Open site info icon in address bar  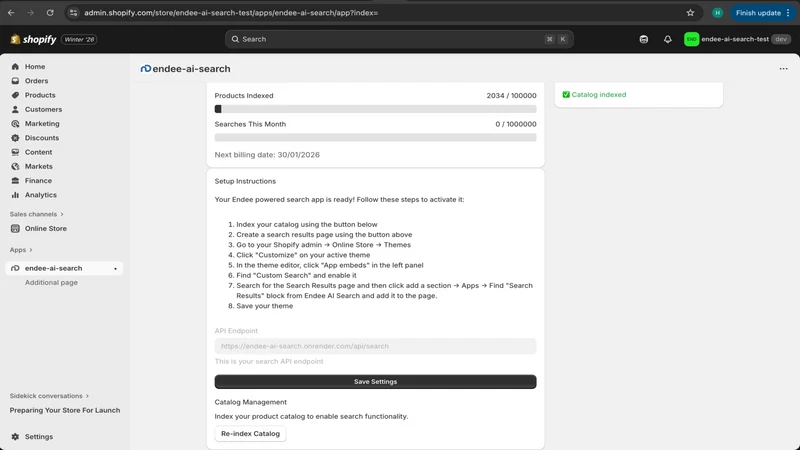click(73, 13)
